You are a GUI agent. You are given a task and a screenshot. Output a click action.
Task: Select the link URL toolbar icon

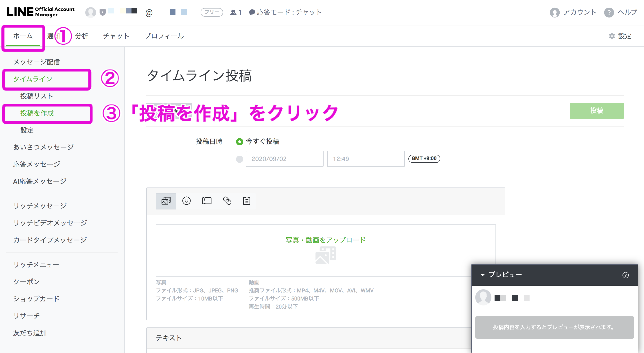coord(227,201)
